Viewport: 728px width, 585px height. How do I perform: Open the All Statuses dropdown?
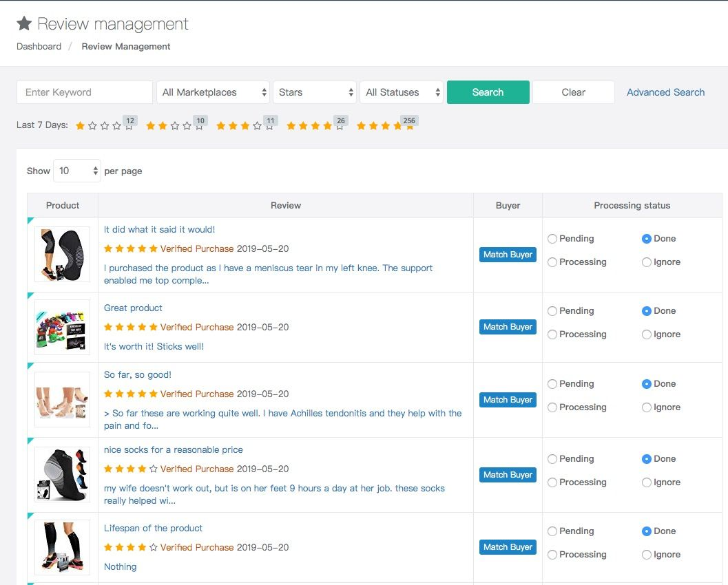click(x=402, y=92)
